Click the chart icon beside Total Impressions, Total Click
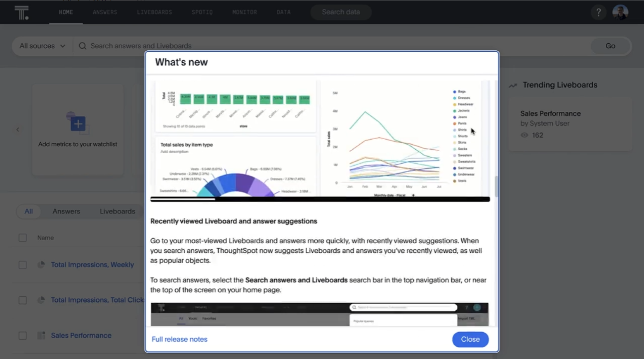Viewport: 644px width, 359px height. pos(41,300)
